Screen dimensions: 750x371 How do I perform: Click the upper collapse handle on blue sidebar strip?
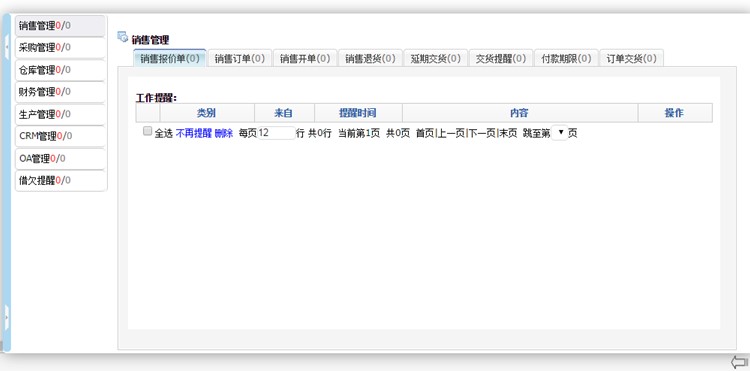coord(7,48)
